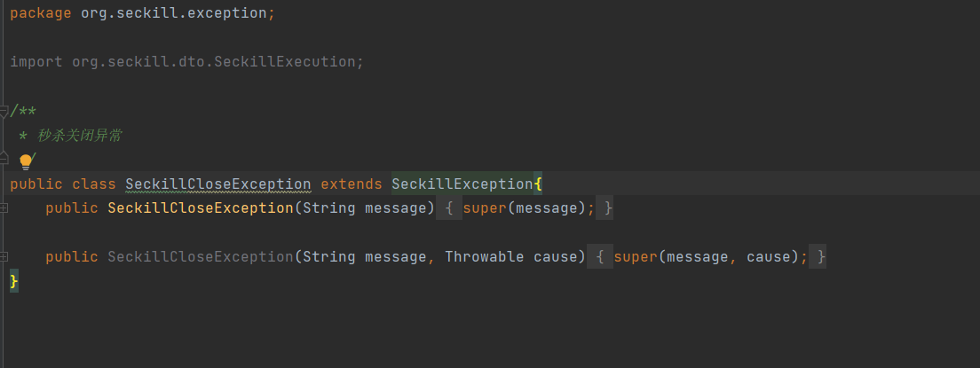The height and width of the screenshot is (368, 980).
Task: Collapse the Javadoc comment fold marker
Action: pyautogui.click(x=4, y=112)
